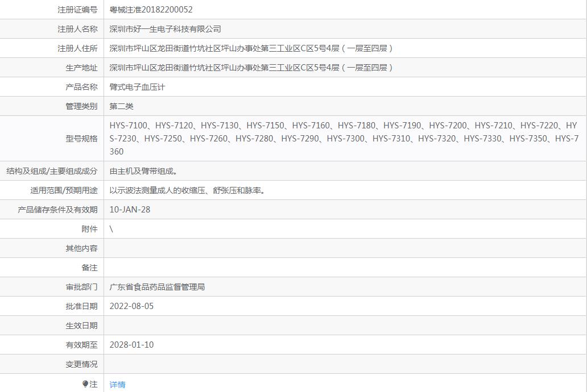Screen dimensions: 587x392
Task: Click the 产品储存条件及有效期 label
Action: tap(57, 210)
